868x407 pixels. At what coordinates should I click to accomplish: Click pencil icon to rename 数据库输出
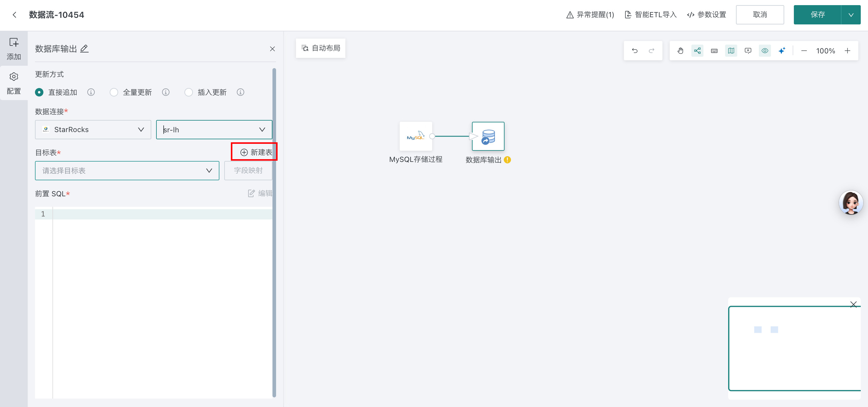point(84,49)
